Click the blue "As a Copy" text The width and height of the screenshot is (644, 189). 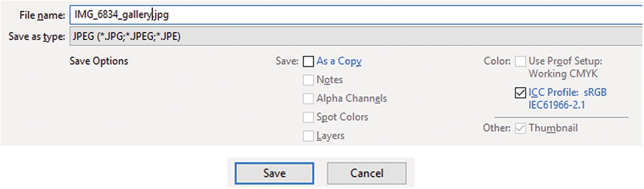339,61
